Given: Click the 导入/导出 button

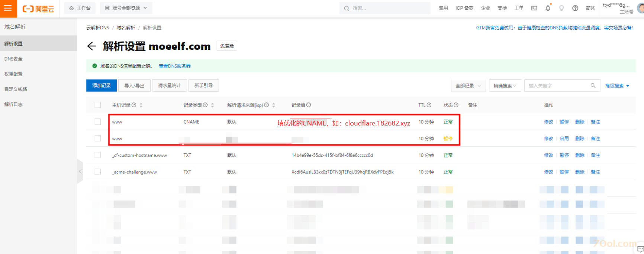Looking at the screenshot, I should pos(134,85).
